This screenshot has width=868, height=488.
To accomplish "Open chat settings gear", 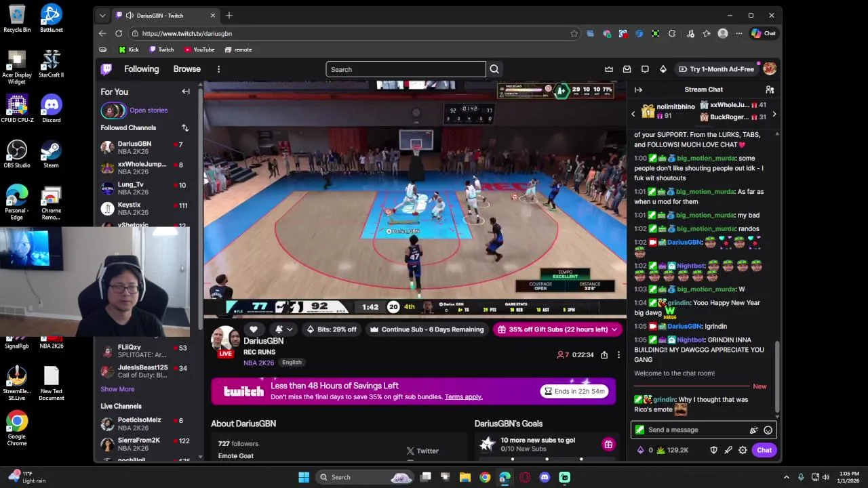I will point(743,450).
